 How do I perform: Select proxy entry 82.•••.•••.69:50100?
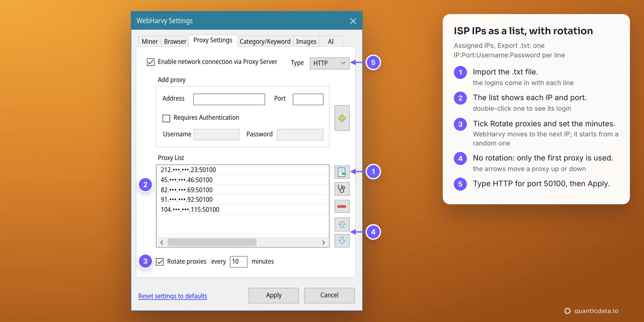tap(243, 190)
